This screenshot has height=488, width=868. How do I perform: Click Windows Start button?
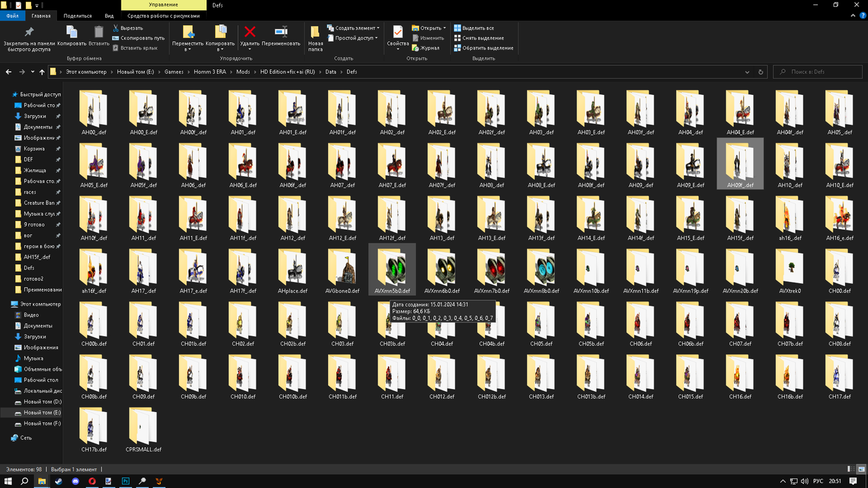click(7, 481)
